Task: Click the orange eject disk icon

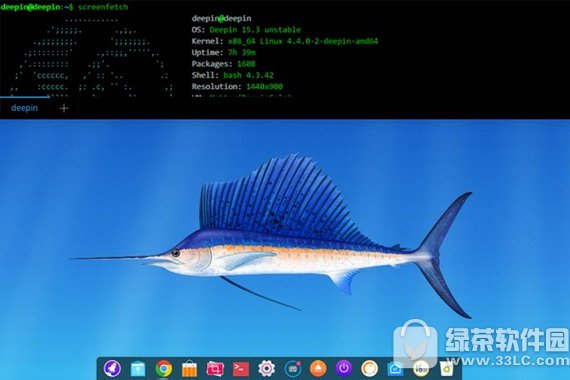Action: (x=318, y=369)
